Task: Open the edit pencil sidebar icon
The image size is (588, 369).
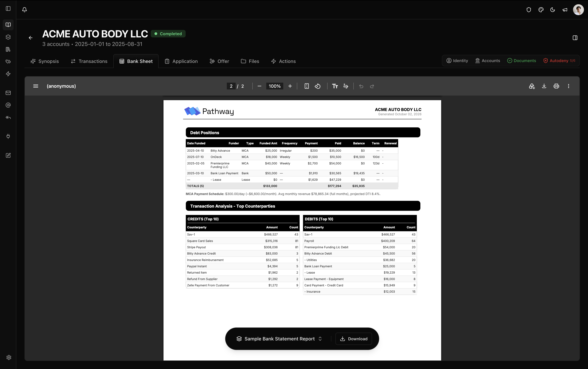Action: pos(8,155)
